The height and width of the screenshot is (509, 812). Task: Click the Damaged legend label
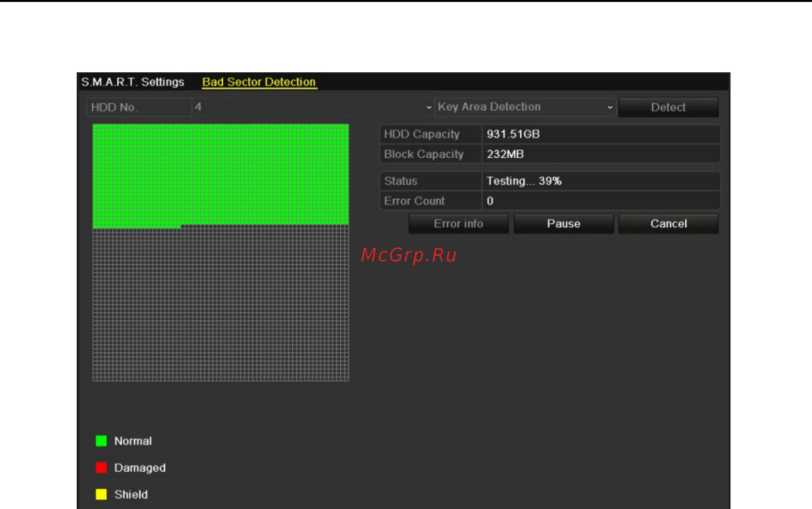pyautogui.click(x=140, y=468)
